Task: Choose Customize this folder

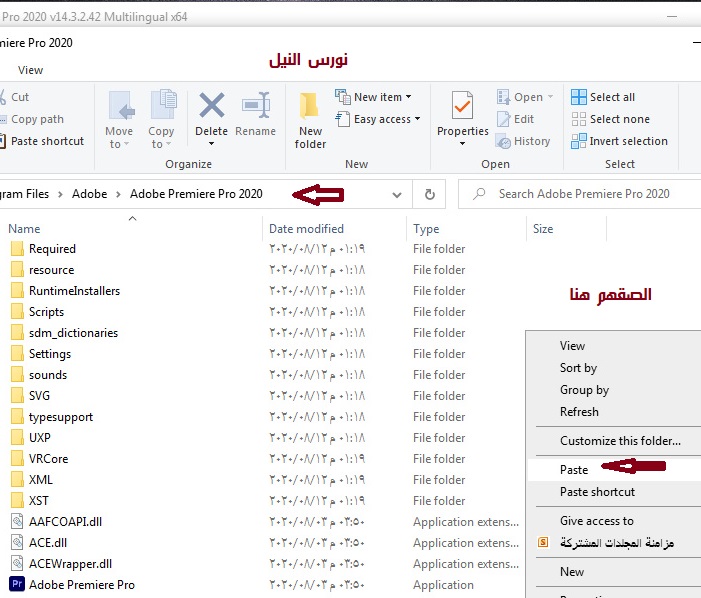Action: tap(620, 441)
